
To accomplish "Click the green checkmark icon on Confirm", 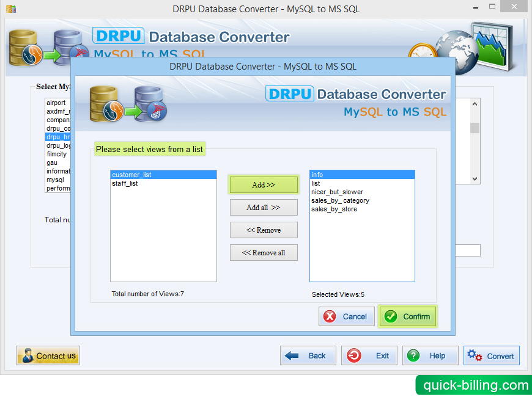I will click(x=391, y=316).
